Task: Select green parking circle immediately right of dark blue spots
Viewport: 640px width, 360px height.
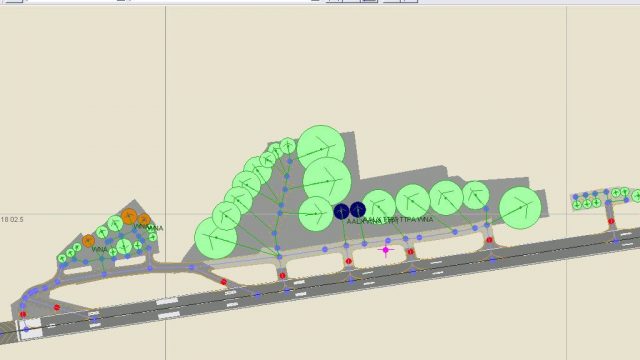Action: tap(379, 206)
